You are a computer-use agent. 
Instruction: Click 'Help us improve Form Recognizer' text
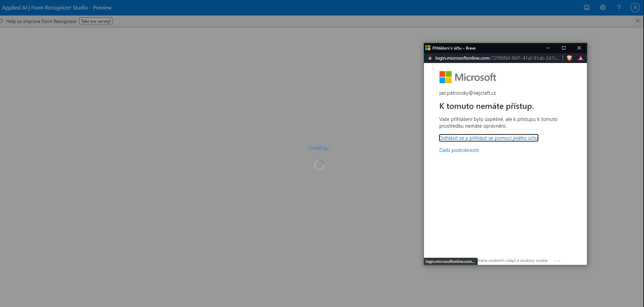pos(41,21)
